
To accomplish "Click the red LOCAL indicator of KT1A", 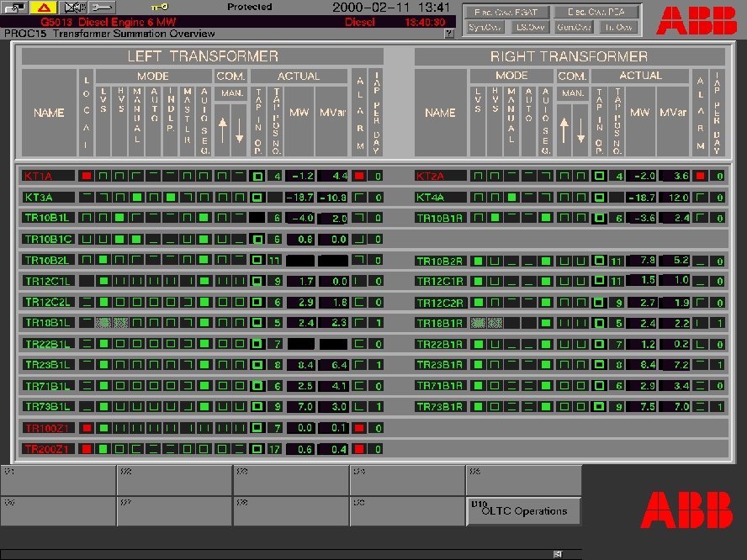I will pos(87,177).
